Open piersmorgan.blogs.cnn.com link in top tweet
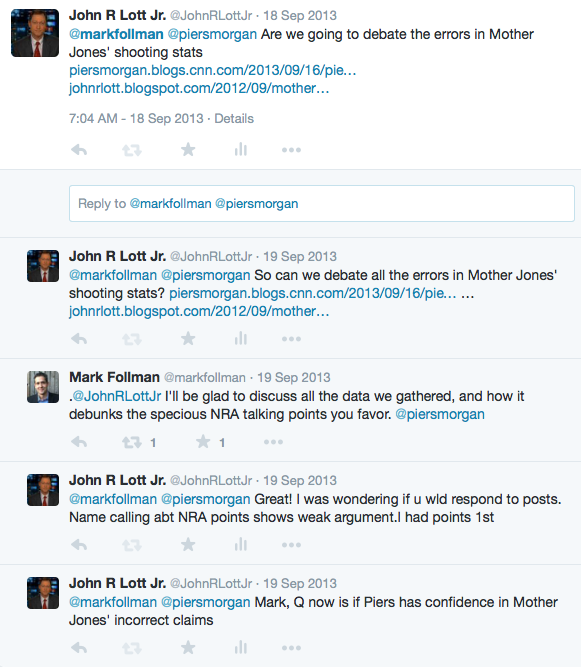581x667 pixels. point(213,70)
